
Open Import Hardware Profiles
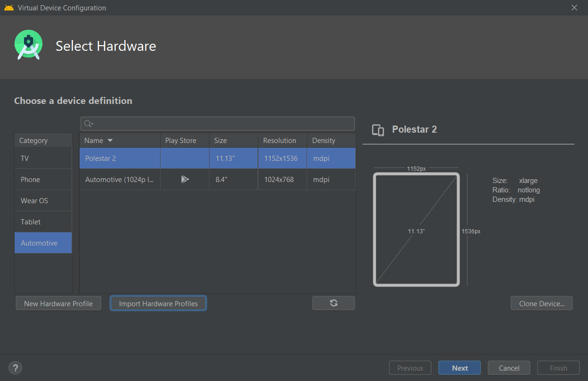point(158,303)
